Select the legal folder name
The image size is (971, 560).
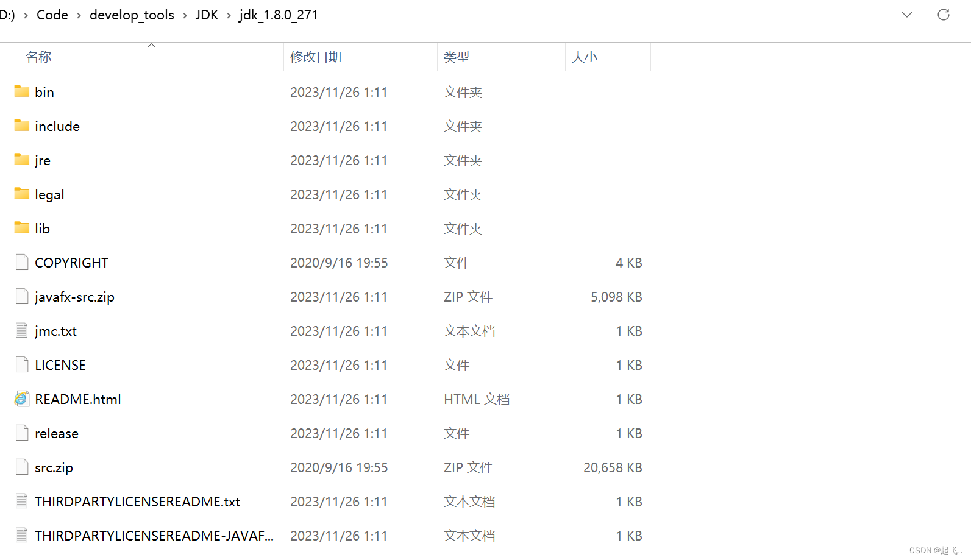pos(49,194)
